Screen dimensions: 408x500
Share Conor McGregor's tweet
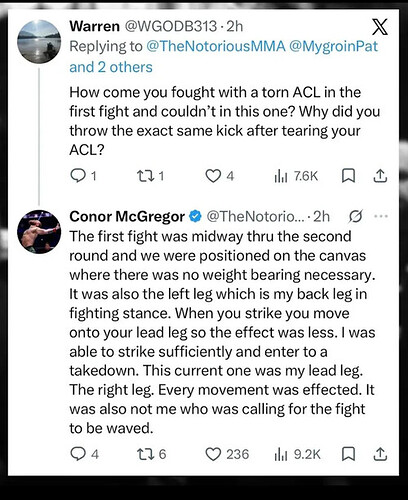pos(380,454)
